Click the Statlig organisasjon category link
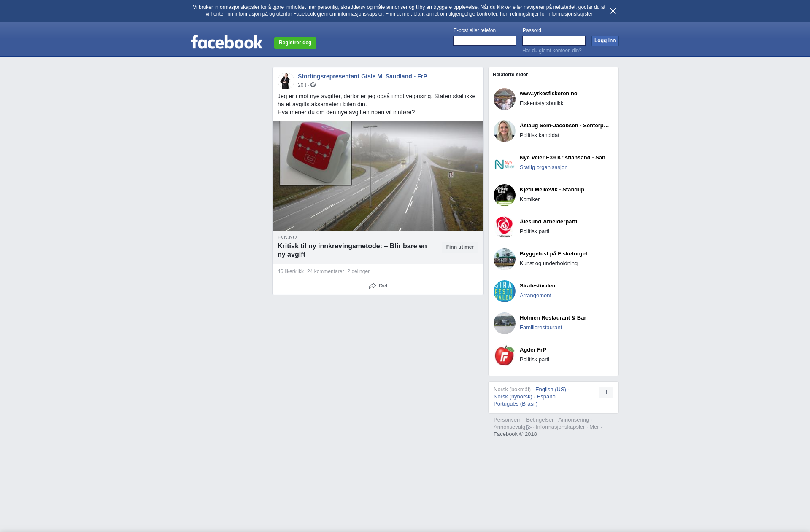This screenshot has height=532, width=810. (x=543, y=167)
